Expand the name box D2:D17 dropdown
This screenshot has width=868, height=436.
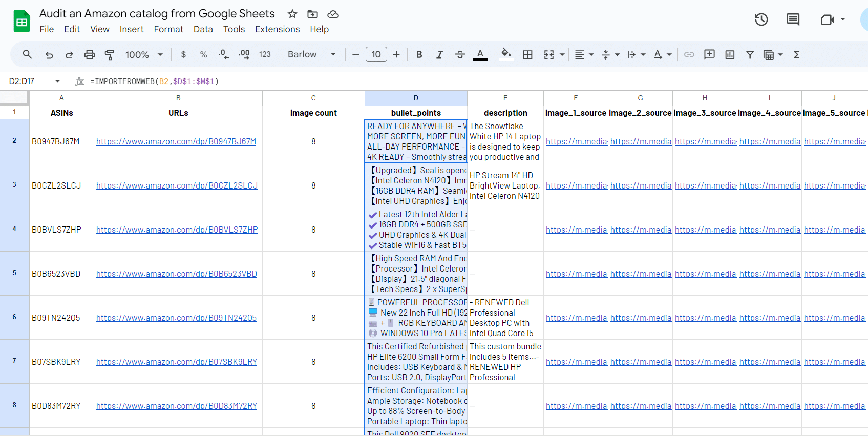(57, 81)
